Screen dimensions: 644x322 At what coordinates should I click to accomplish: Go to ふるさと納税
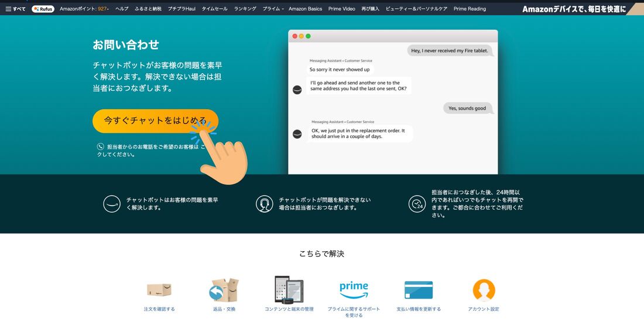(x=148, y=9)
